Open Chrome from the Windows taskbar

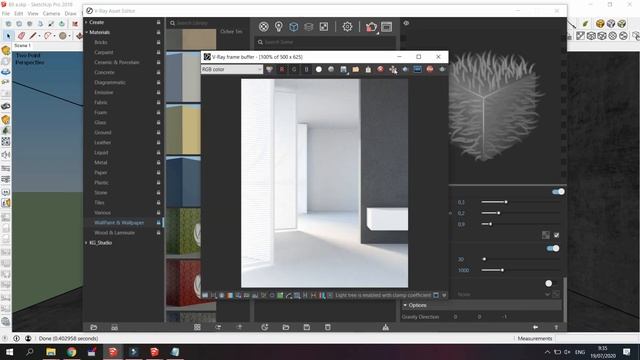[71, 352]
